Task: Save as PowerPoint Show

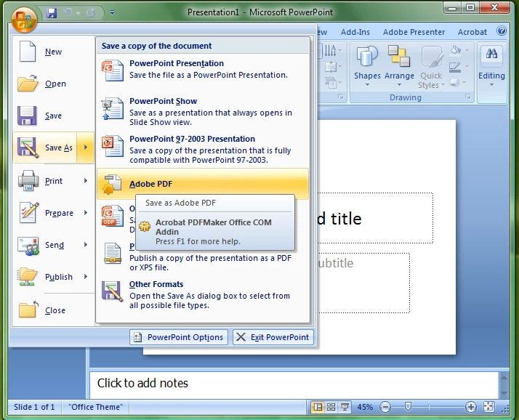Action: click(203, 111)
